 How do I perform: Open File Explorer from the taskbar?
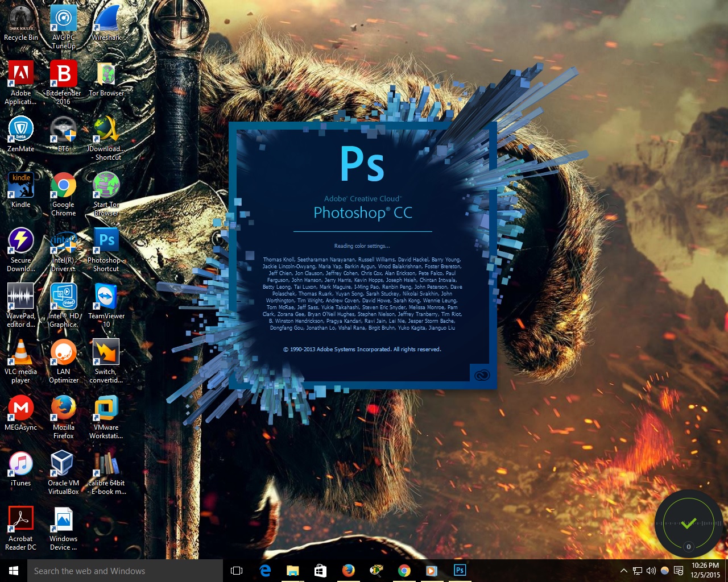[293, 571]
